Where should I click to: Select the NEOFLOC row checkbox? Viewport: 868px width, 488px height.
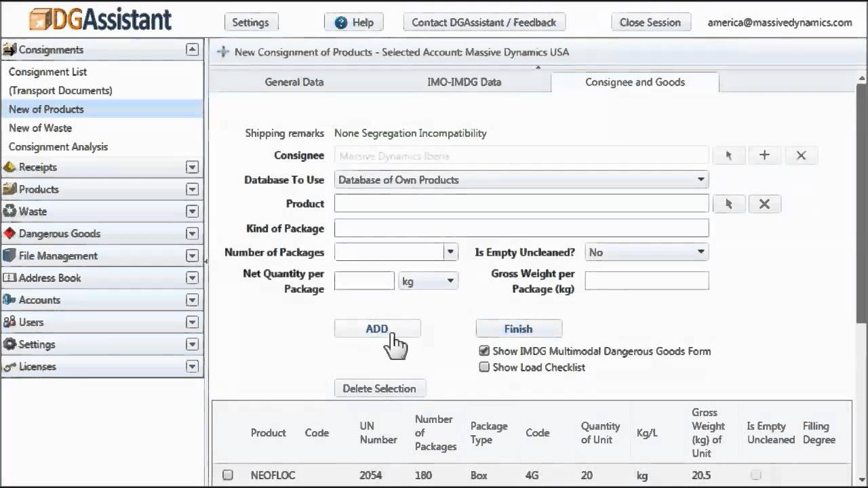228,475
